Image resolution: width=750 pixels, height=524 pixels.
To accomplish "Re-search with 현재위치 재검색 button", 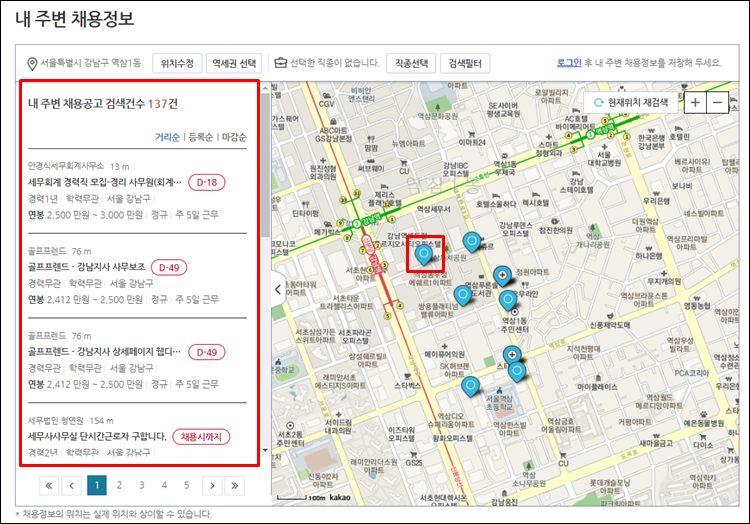I will point(631,103).
